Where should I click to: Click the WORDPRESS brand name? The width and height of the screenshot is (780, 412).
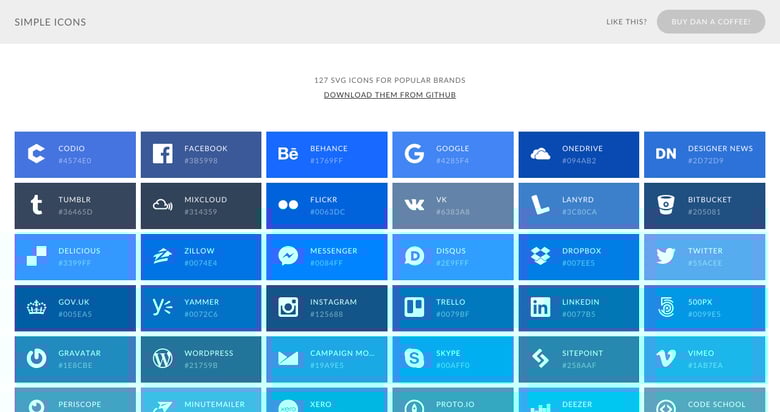click(x=208, y=353)
